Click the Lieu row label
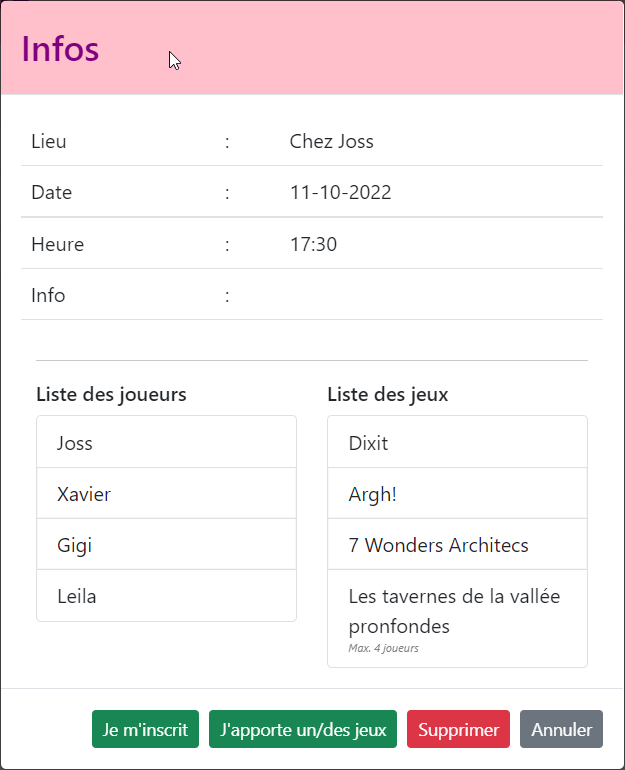625x770 pixels. point(49,141)
